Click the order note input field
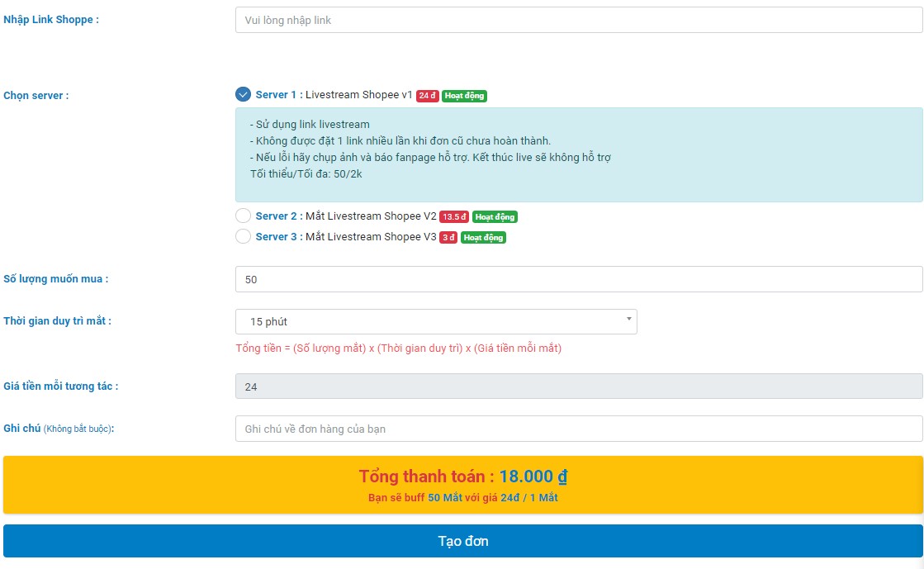Screen dimensions: 924x569 (x=579, y=429)
